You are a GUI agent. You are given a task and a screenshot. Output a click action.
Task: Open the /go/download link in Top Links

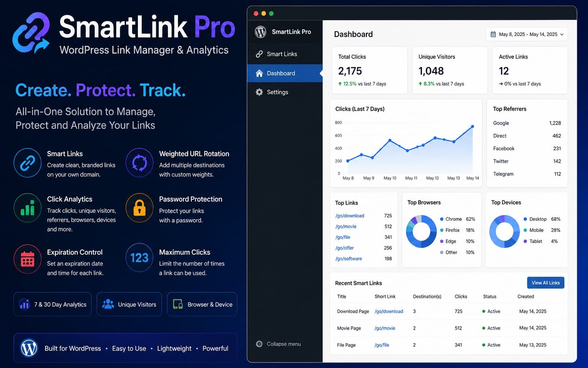pyautogui.click(x=350, y=216)
